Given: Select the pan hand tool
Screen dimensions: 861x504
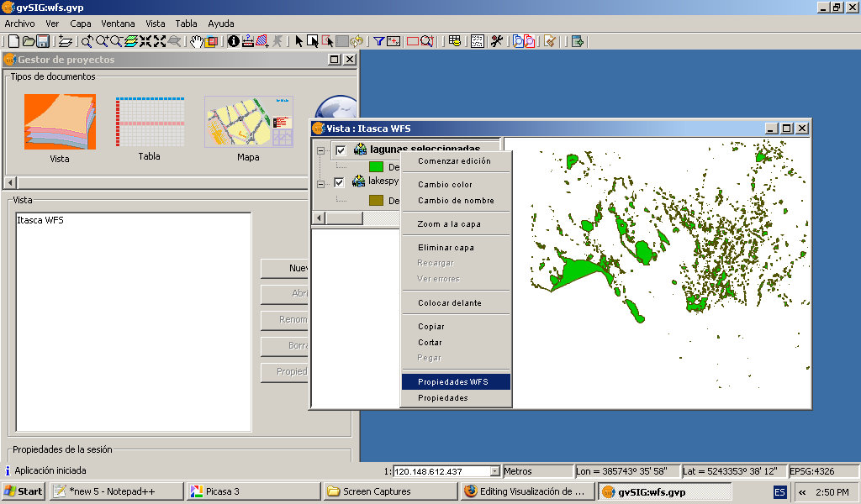Looking at the screenshot, I should click(x=197, y=41).
